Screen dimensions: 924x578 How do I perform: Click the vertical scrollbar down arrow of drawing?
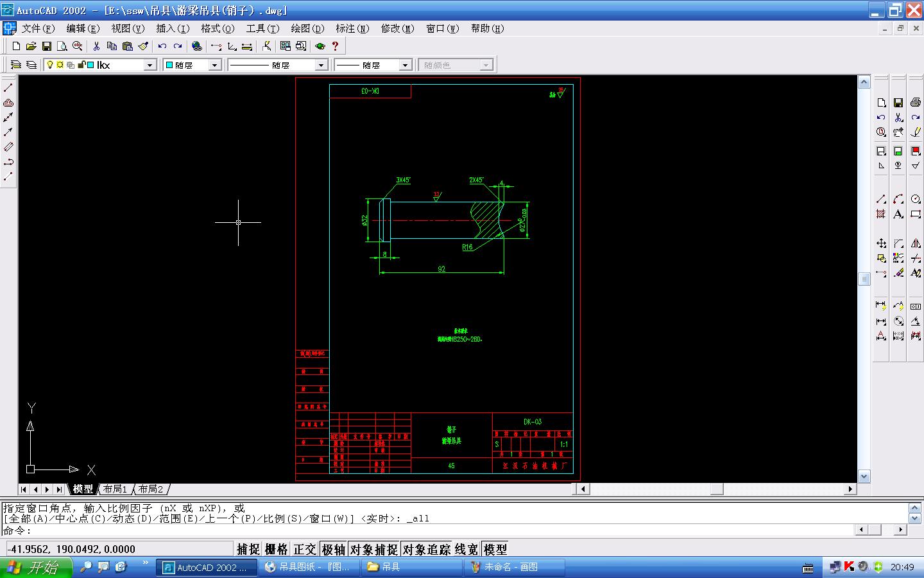pos(864,477)
